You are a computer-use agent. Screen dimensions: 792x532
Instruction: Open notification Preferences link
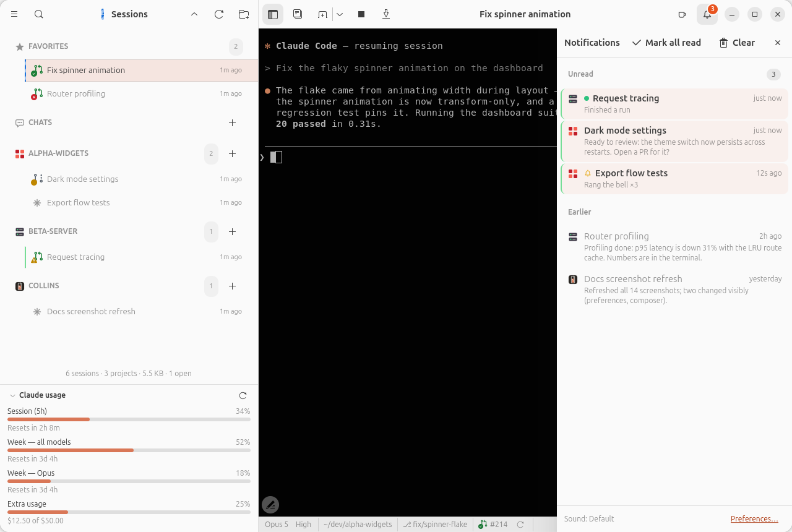[754, 518]
